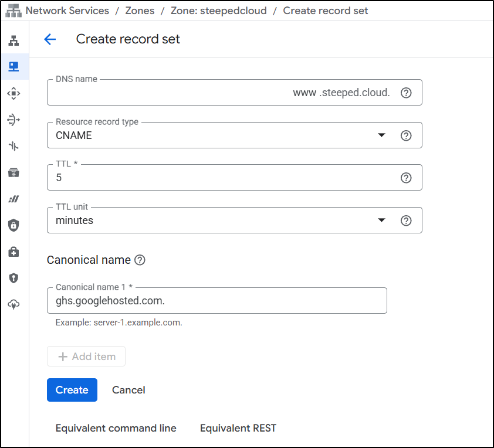Click the padlock shield sidebar icon

pos(14,225)
